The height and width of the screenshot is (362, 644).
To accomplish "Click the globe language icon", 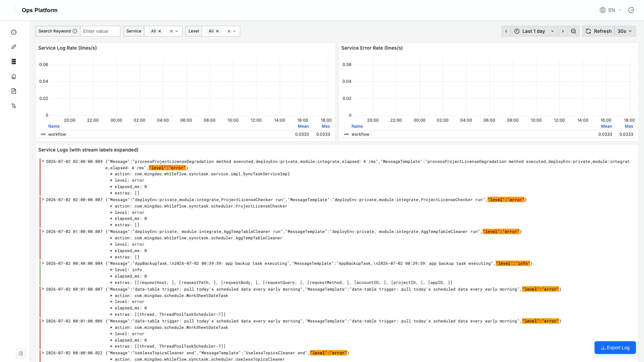I will pyautogui.click(x=603, y=10).
